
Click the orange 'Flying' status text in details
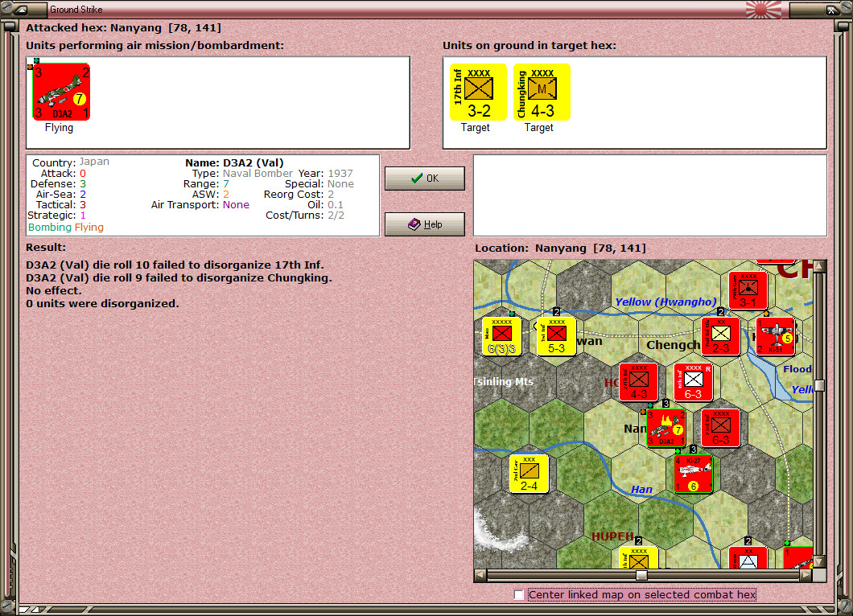click(89, 228)
